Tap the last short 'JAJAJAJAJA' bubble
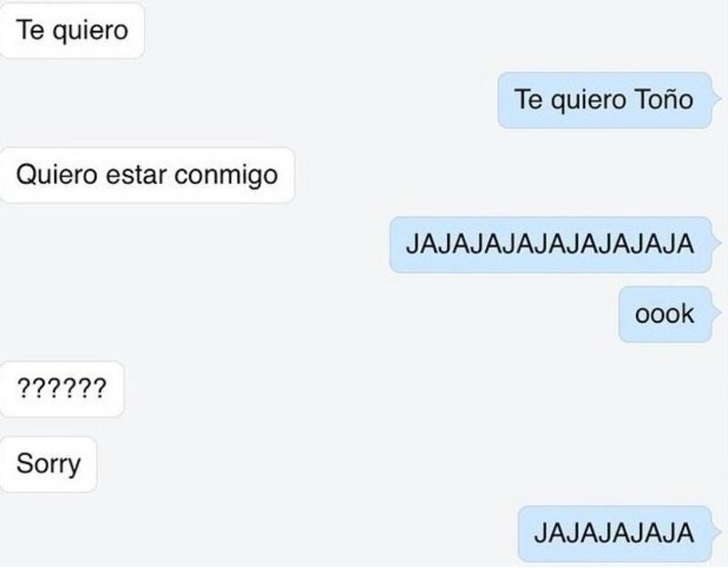 tap(615, 533)
